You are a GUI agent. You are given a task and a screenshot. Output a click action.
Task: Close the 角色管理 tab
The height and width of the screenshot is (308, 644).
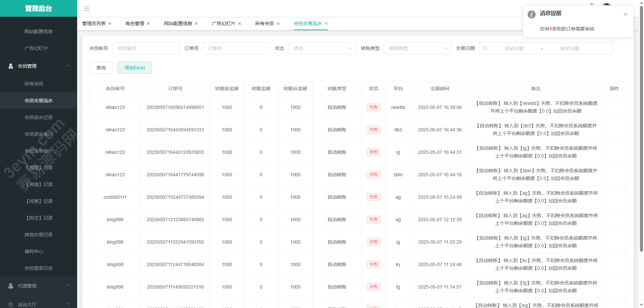[148, 23]
